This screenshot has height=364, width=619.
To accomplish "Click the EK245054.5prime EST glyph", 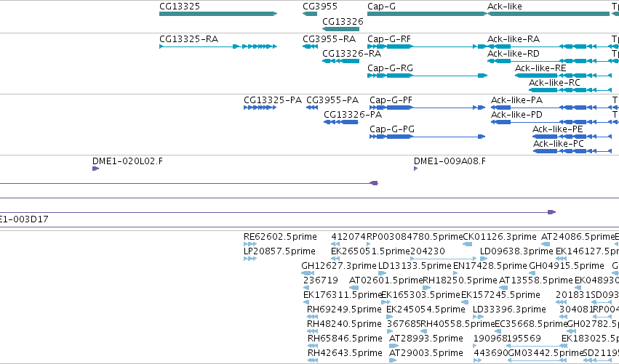I will (390, 317).
